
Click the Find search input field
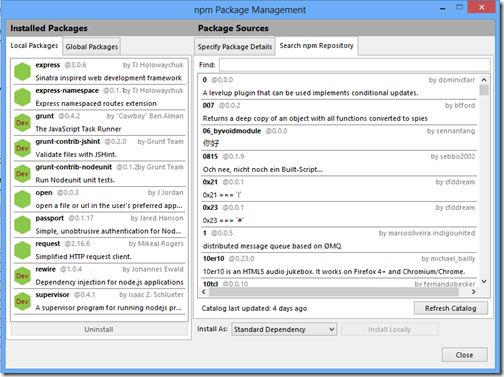(x=355, y=65)
